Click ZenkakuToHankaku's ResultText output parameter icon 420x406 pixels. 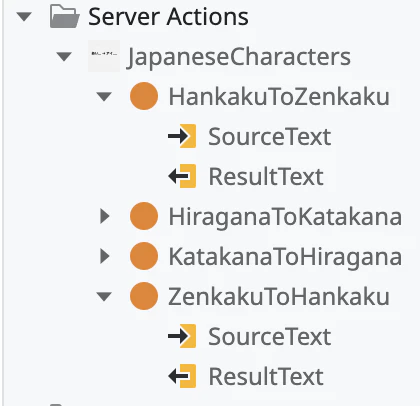tap(182, 376)
